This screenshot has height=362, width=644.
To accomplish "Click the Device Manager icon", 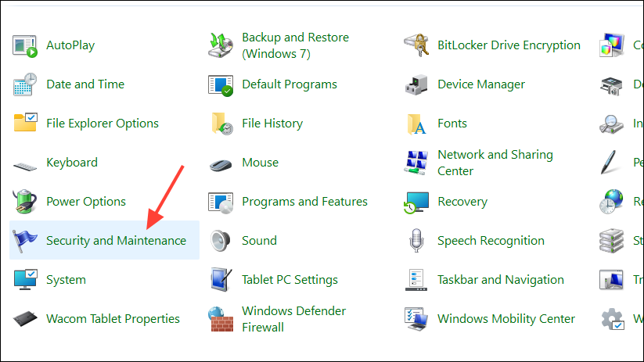I will pos(416,84).
